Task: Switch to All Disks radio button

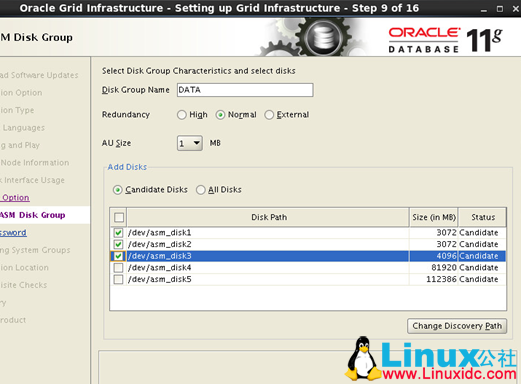Action: 200,190
